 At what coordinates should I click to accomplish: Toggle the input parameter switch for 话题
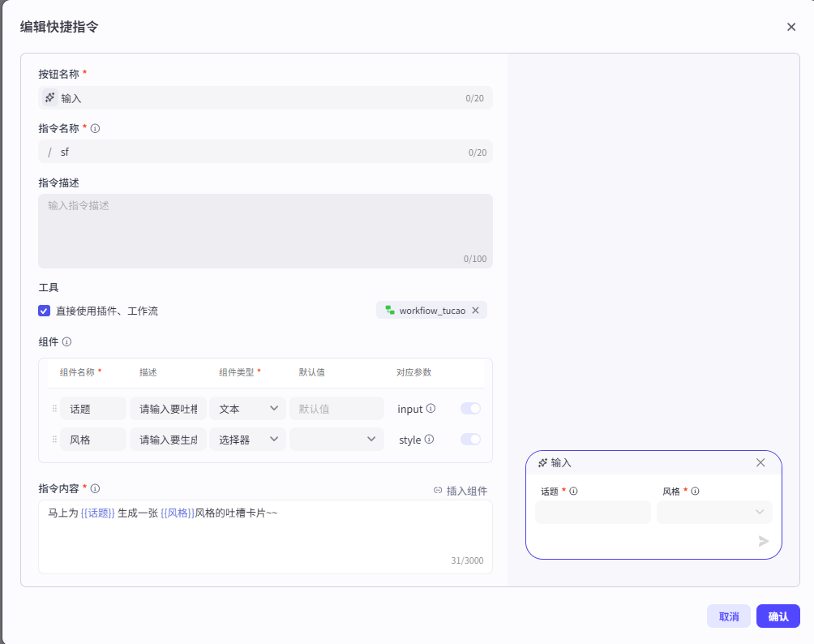tap(469, 409)
